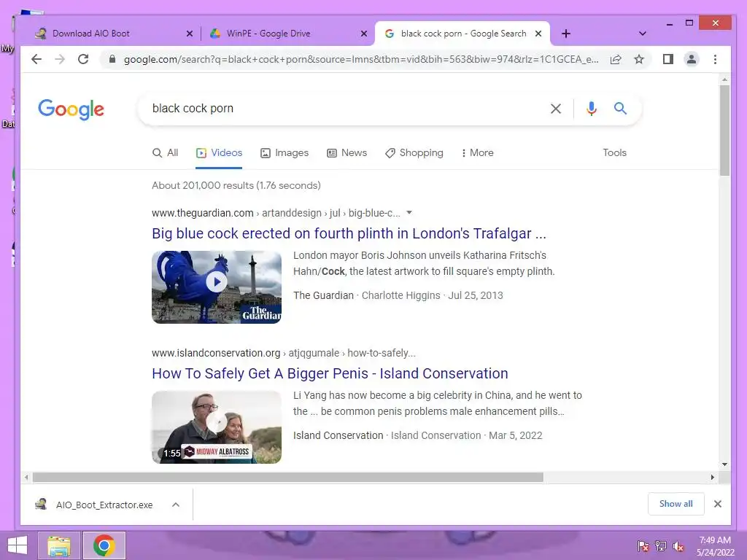The width and height of the screenshot is (747, 560).
Task: Open network status tray icon
Action: click(661, 546)
